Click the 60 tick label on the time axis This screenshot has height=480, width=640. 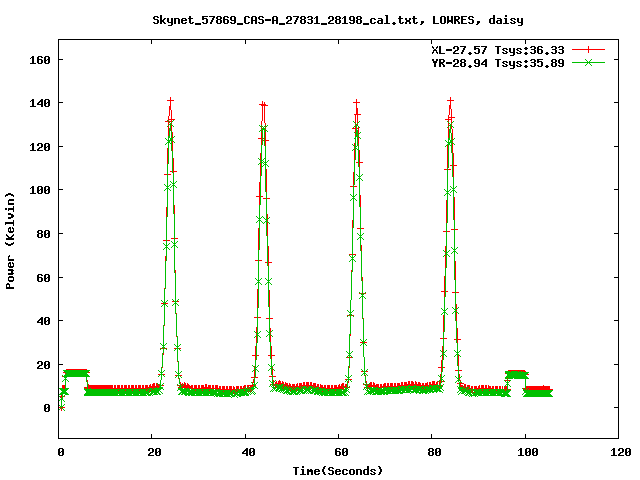[341, 452]
